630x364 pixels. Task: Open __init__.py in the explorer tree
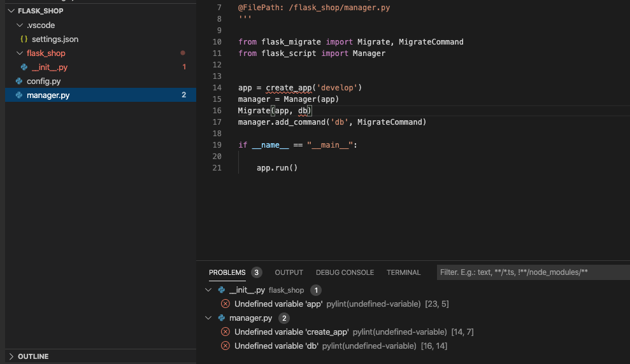tap(50, 67)
